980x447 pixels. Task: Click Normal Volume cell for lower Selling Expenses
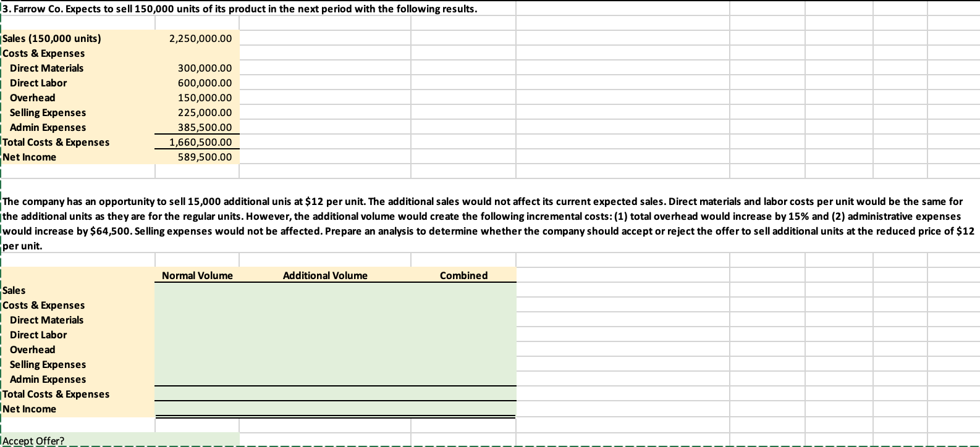197,364
